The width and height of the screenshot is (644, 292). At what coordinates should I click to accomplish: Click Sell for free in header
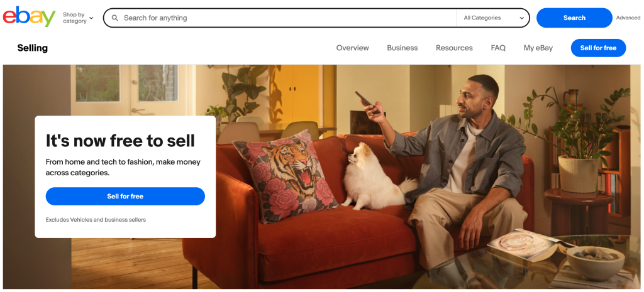coord(598,48)
